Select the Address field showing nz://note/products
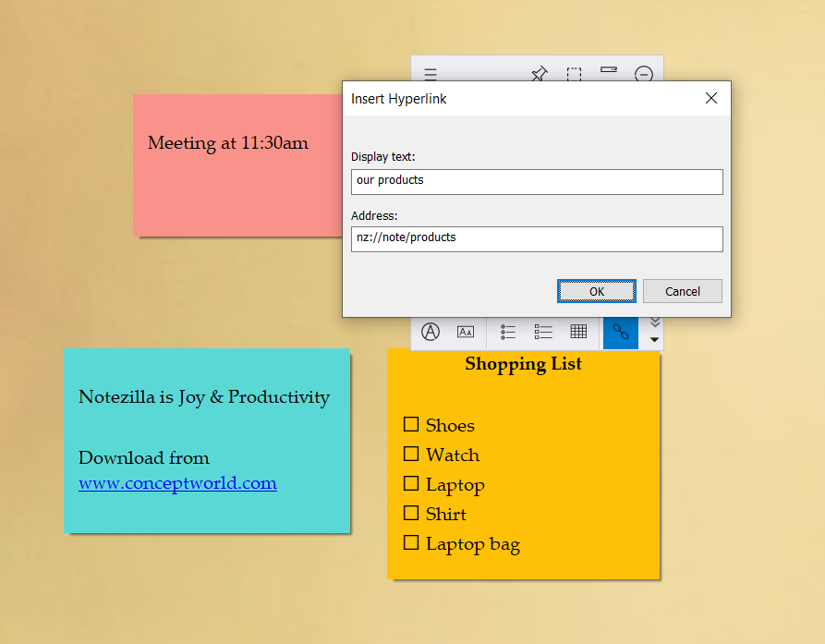 click(x=536, y=238)
